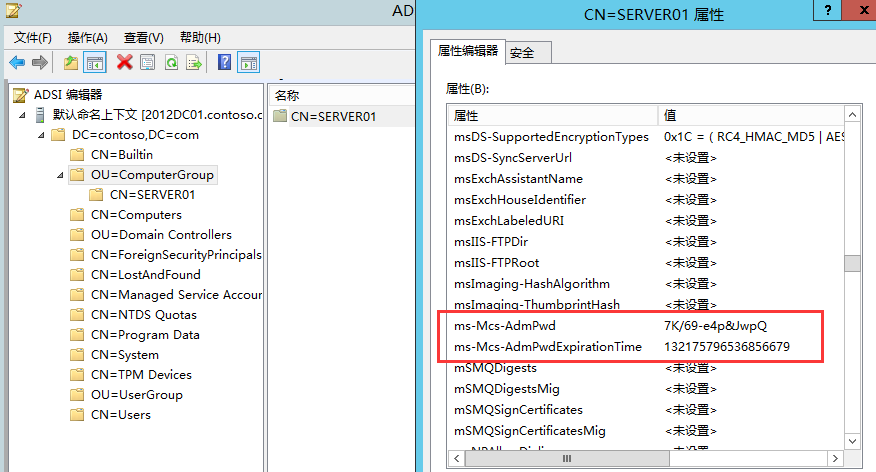Screen dimensions: 876x472
Task: Select OU=UserGroup in the tree
Action: 137,395
